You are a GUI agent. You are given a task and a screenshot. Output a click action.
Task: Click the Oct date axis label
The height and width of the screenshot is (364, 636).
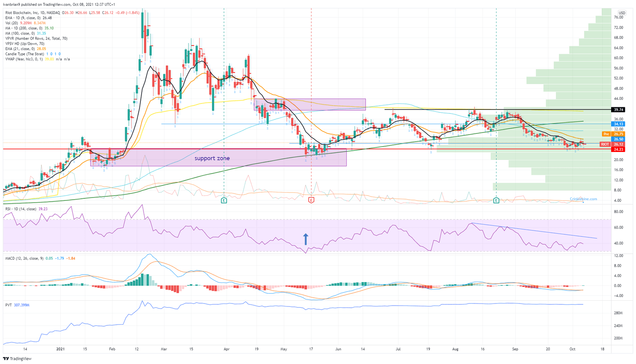pos(572,349)
